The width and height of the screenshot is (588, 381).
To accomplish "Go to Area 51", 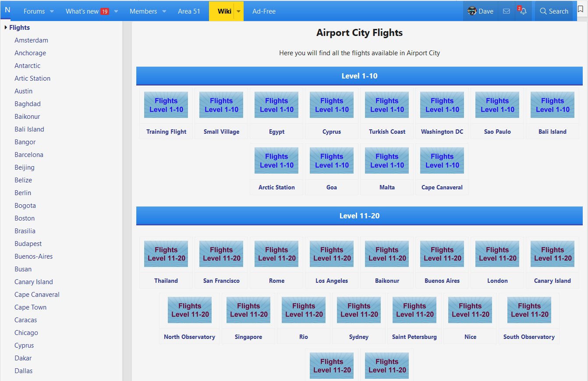I will click(x=189, y=11).
